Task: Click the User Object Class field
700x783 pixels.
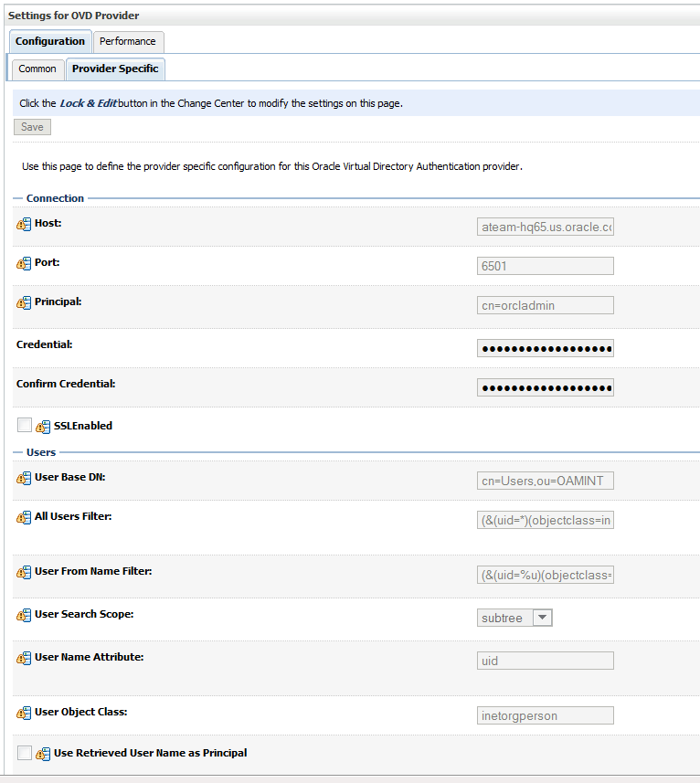Action: tap(546, 715)
